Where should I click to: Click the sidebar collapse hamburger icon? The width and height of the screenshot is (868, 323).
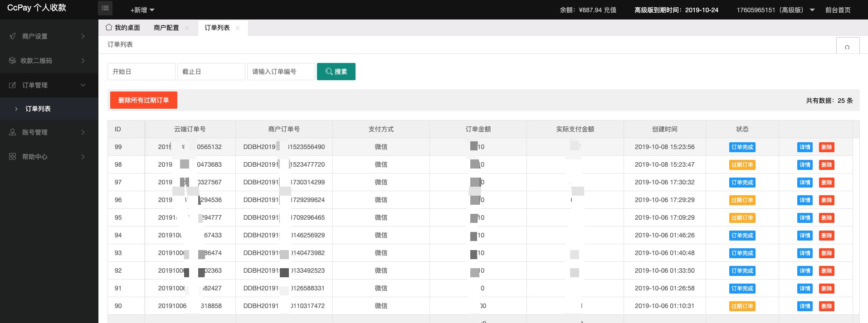[105, 8]
